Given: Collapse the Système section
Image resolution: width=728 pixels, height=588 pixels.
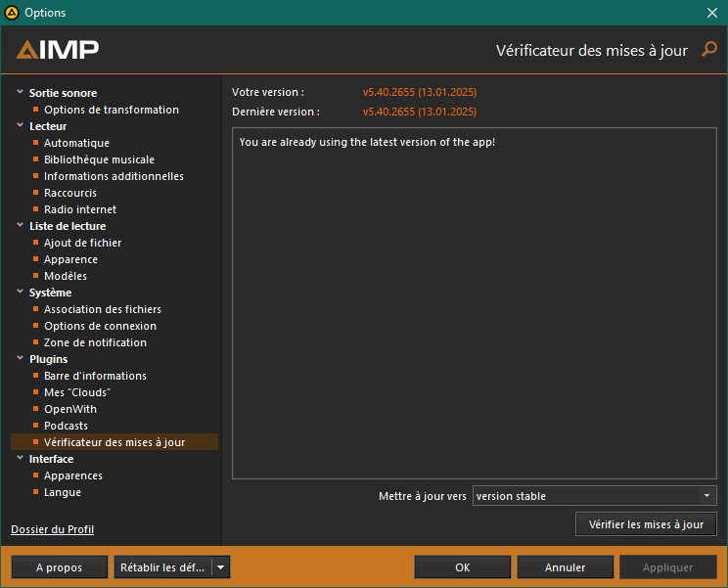Looking at the screenshot, I should coord(20,292).
